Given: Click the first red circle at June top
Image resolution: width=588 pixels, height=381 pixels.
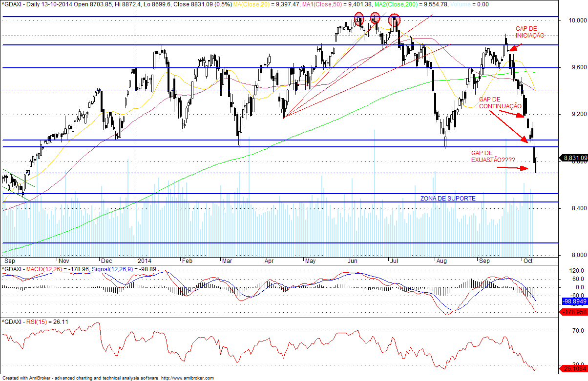Looking at the screenshot, I should [359, 19].
